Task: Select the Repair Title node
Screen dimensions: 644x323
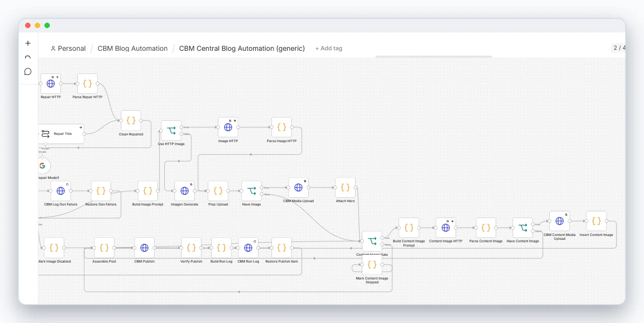Action: coord(61,134)
